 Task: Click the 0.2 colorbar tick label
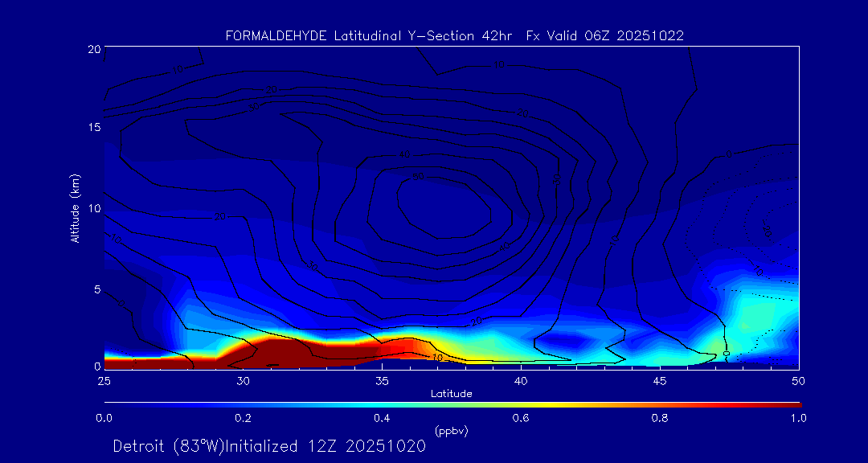(x=243, y=418)
